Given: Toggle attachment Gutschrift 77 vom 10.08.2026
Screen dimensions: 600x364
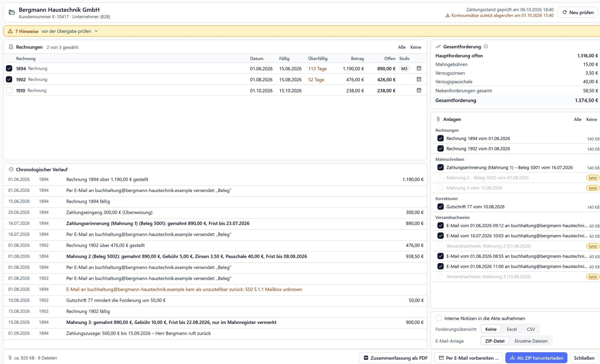Looking at the screenshot, I should (440, 207).
